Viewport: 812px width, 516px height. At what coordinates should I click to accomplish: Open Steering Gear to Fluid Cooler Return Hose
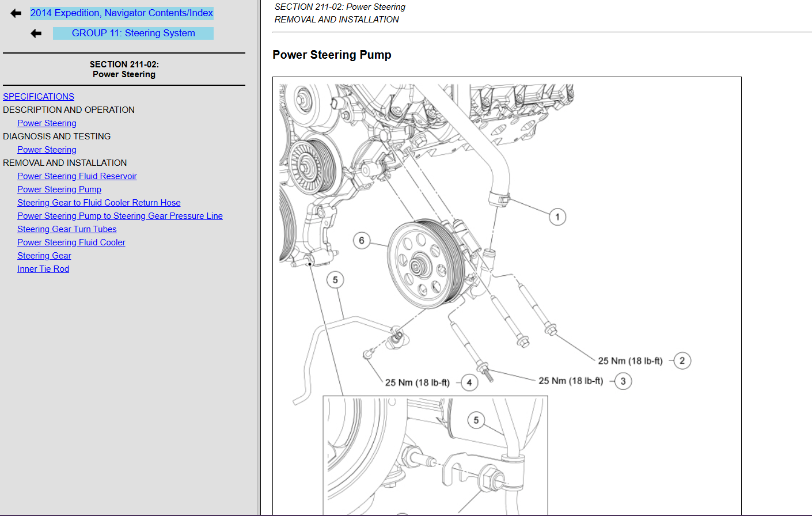(99, 203)
